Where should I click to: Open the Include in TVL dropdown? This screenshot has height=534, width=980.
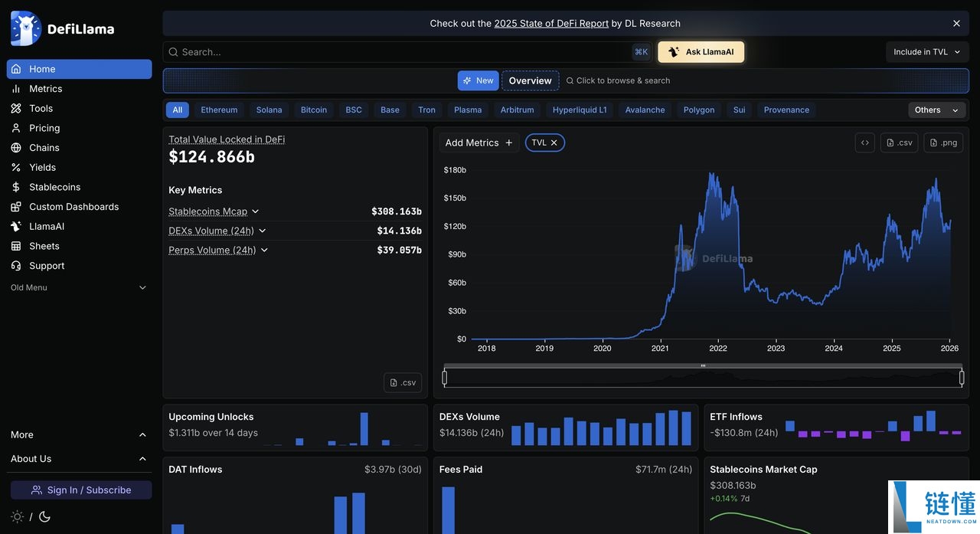coord(927,52)
